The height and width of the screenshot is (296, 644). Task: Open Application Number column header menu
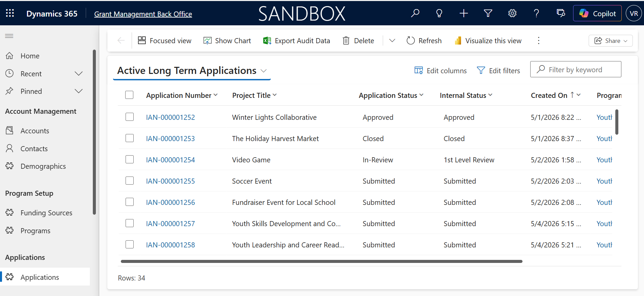[x=182, y=95]
